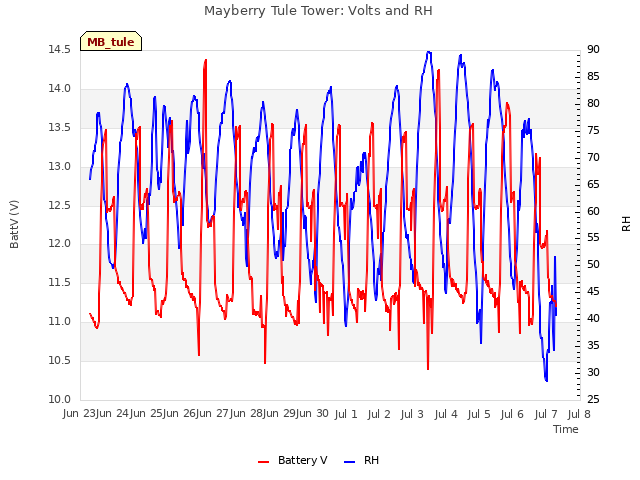Click the 'Jun 30' date label
Image resolution: width=640 pixels, height=480 pixels.
click(313, 413)
